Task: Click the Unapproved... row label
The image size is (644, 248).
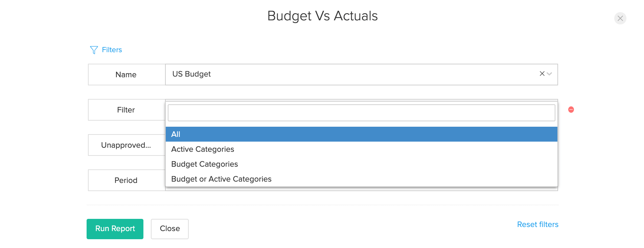Action: 126,145
